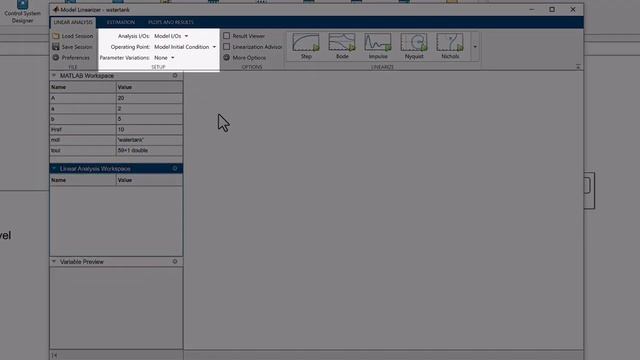Open Preferences gear icon
The height and width of the screenshot is (360, 640).
(56, 58)
